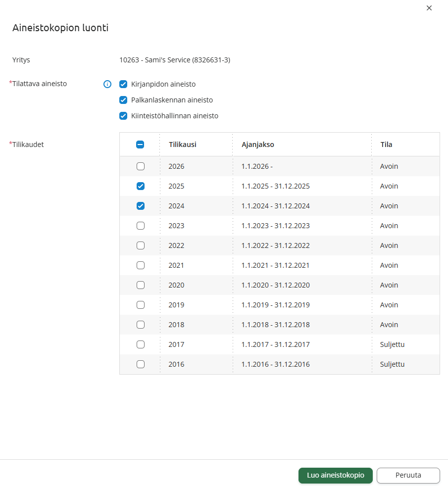This screenshot has width=448, height=486.
Task: Open the Tilattava aineisto info icon
Action: point(107,84)
